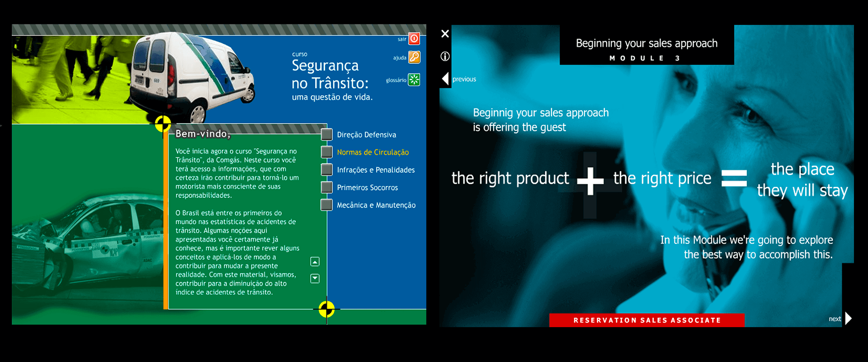Open the Mecânica e Manutenção item
This screenshot has height=362, width=868.
point(376,205)
